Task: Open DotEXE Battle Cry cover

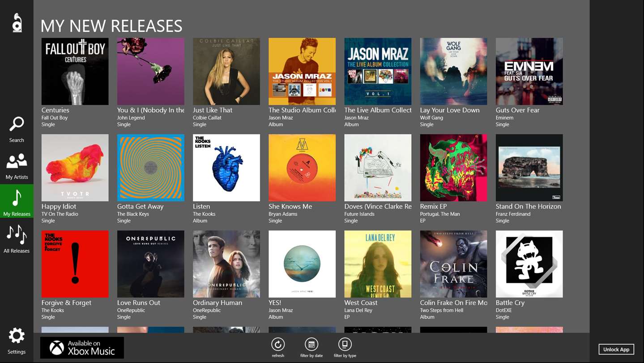Action: (529, 264)
